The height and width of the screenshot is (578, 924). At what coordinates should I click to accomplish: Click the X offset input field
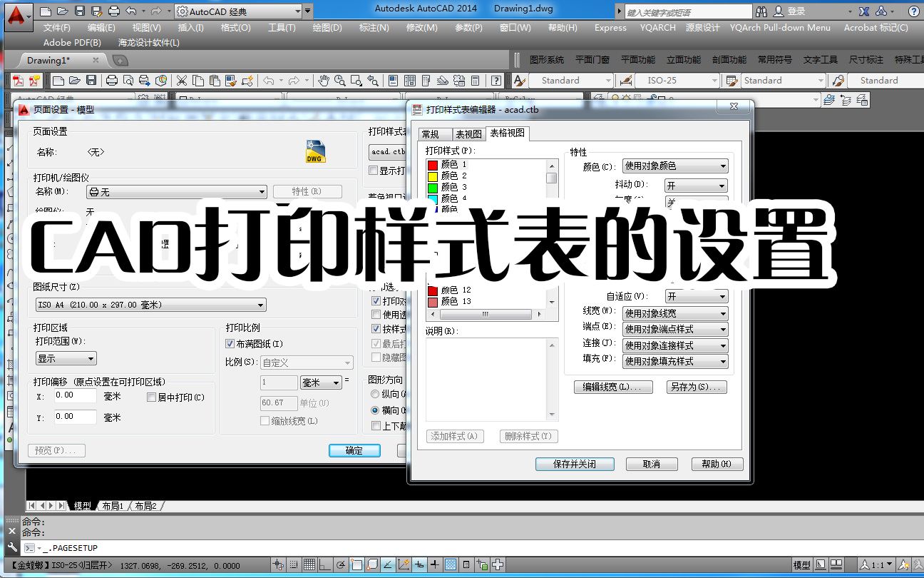75,395
